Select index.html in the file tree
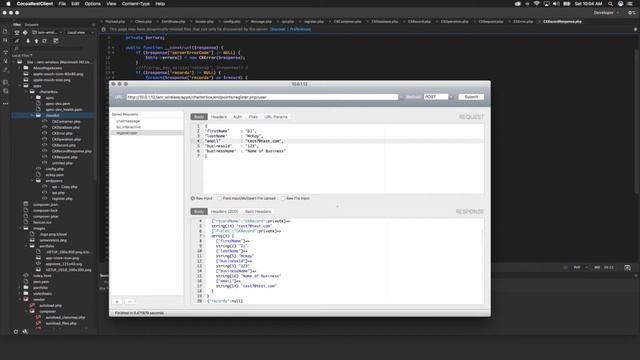Viewport: 640px width, 360px height. 42,276
